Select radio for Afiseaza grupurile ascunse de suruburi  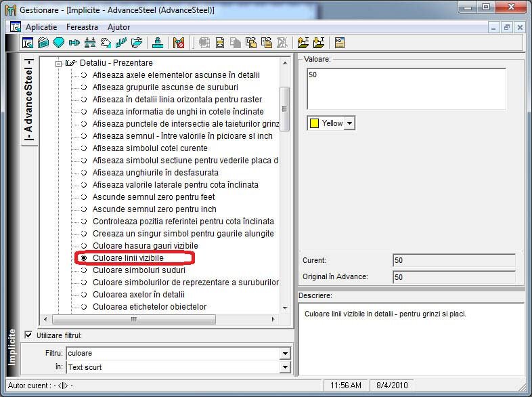click(84, 87)
